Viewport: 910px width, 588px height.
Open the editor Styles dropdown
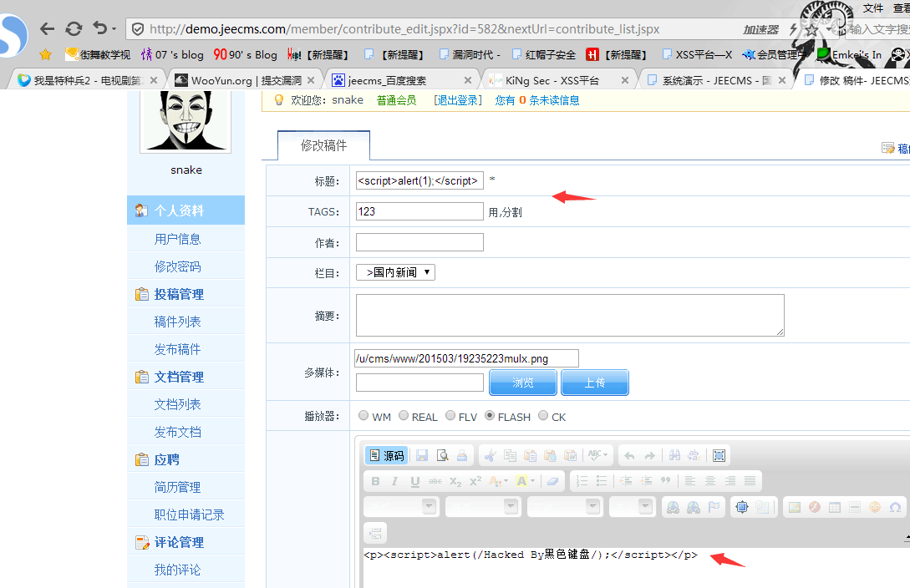click(400, 507)
